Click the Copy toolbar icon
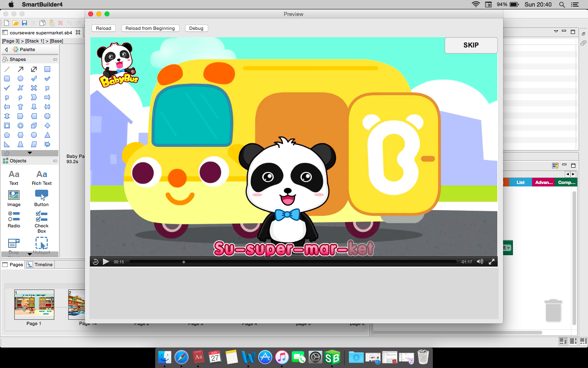588x368 pixels. pos(42,23)
